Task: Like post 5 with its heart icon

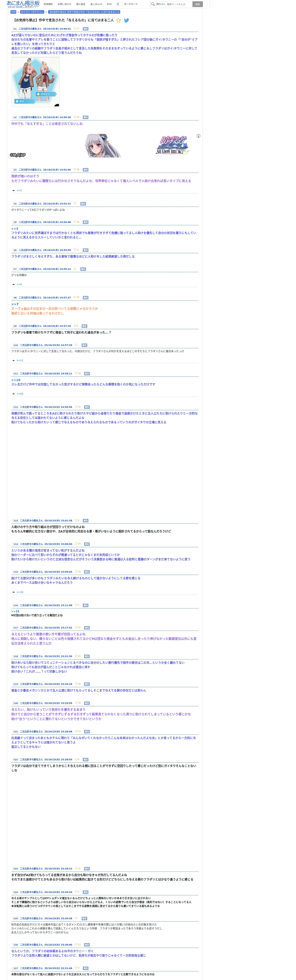Action: click(75, 222)
